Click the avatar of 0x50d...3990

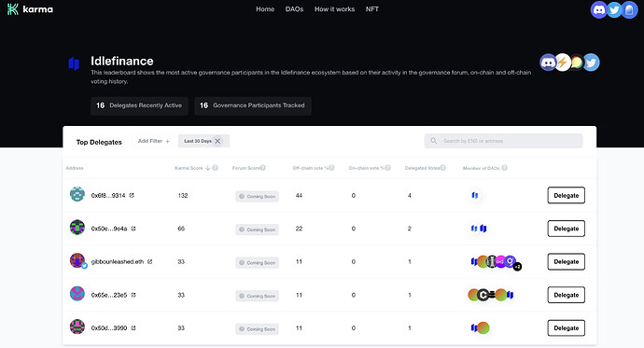[77, 327]
